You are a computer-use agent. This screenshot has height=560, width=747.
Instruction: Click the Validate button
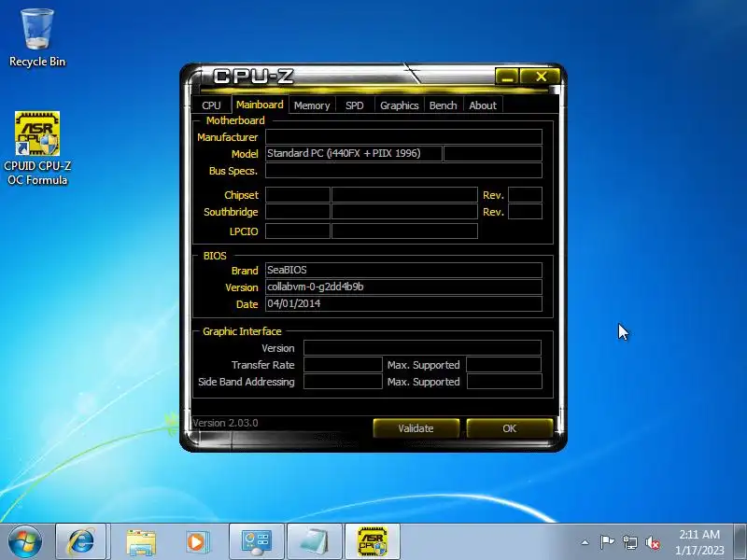click(x=416, y=428)
